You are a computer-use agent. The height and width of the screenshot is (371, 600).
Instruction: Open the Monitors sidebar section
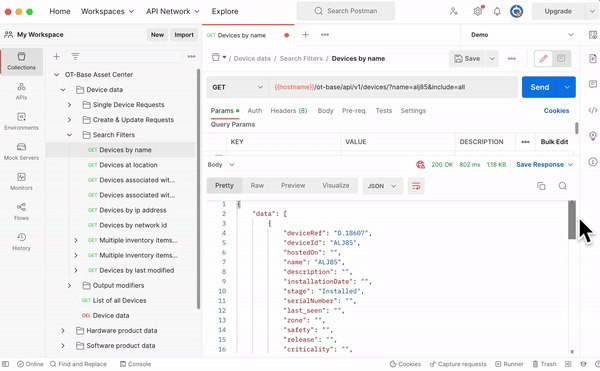[21, 182]
